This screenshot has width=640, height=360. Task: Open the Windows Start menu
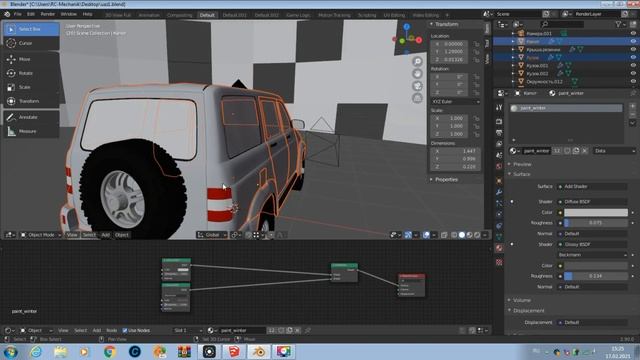pyautogui.click(x=10, y=351)
